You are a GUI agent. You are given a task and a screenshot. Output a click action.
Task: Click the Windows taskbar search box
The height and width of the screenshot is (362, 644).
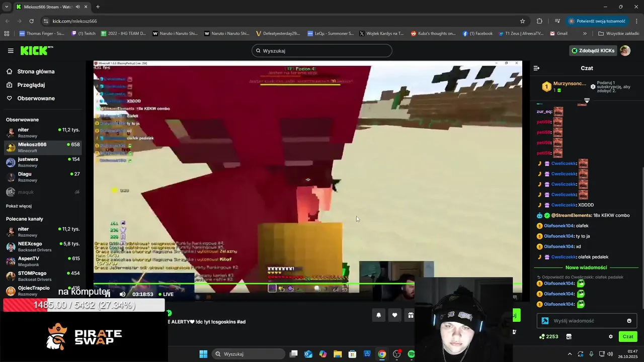point(249,354)
